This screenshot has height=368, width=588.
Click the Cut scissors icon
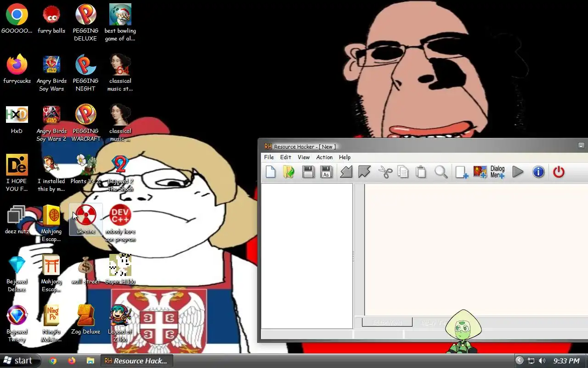tap(385, 172)
